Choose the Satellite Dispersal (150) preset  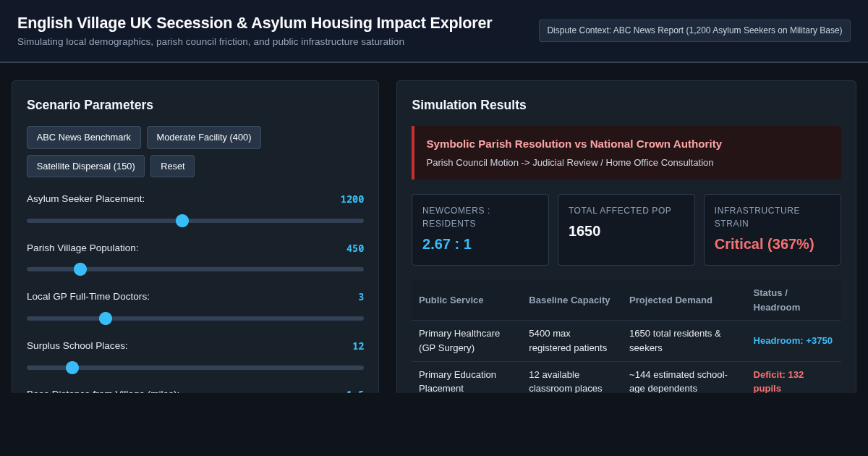point(85,166)
